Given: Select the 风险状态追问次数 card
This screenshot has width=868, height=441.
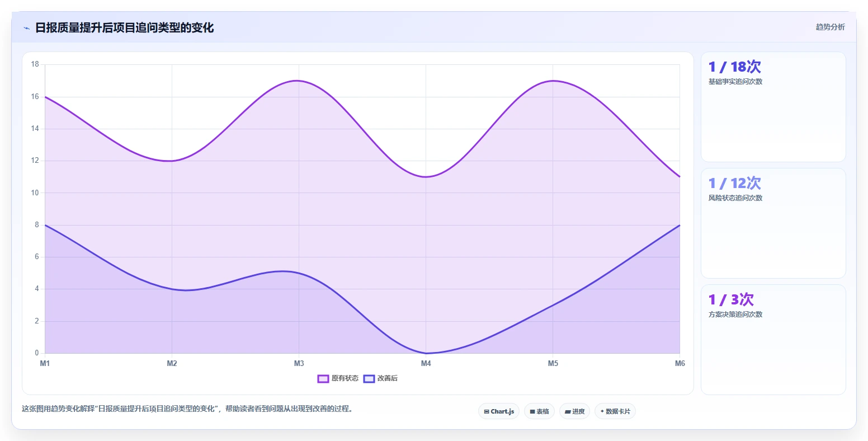Looking at the screenshot, I should point(773,223).
